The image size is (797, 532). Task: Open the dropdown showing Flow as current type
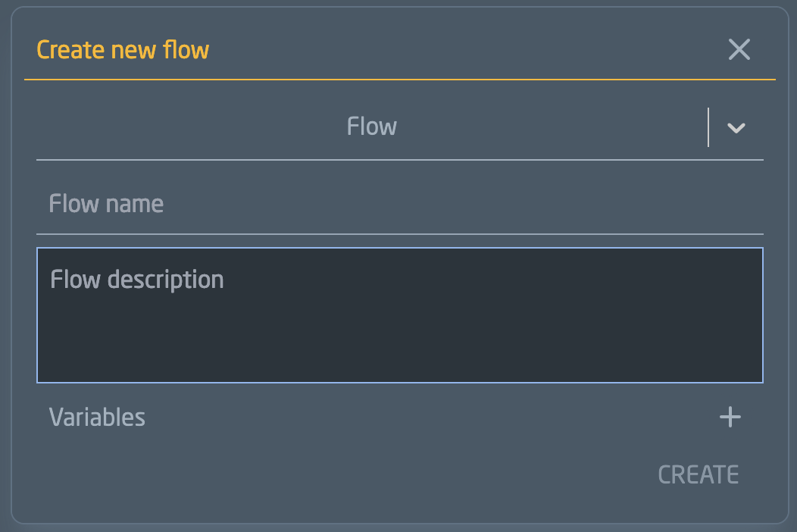734,127
